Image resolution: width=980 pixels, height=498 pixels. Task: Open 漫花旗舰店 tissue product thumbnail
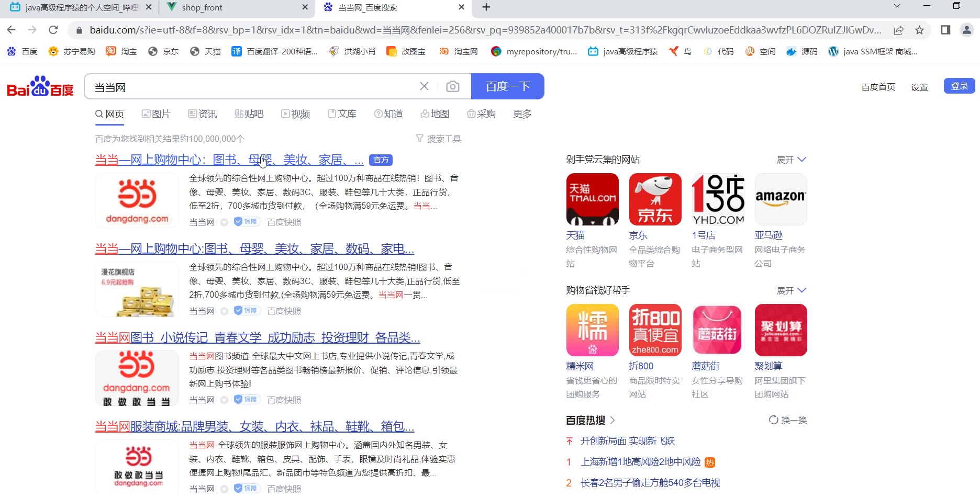137,289
